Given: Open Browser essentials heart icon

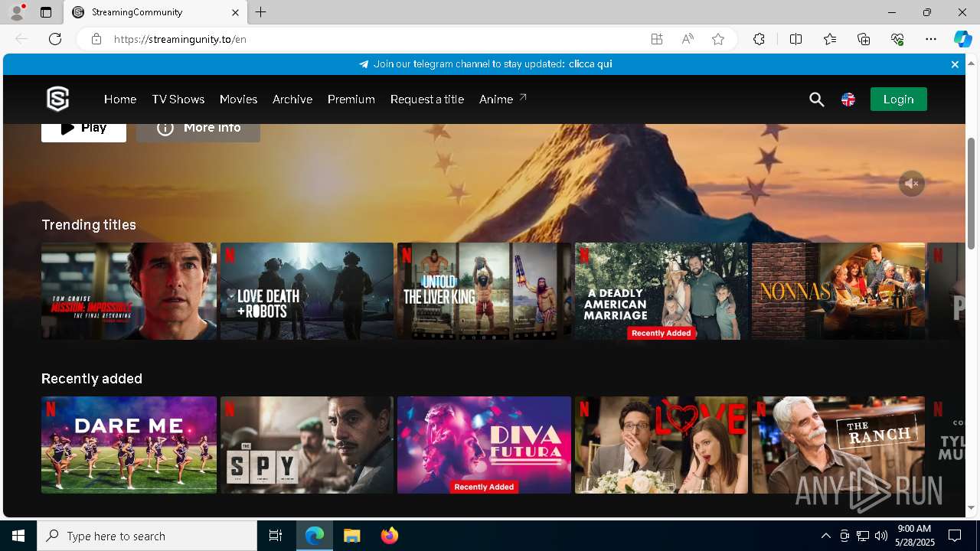Looking at the screenshot, I should point(897,39).
